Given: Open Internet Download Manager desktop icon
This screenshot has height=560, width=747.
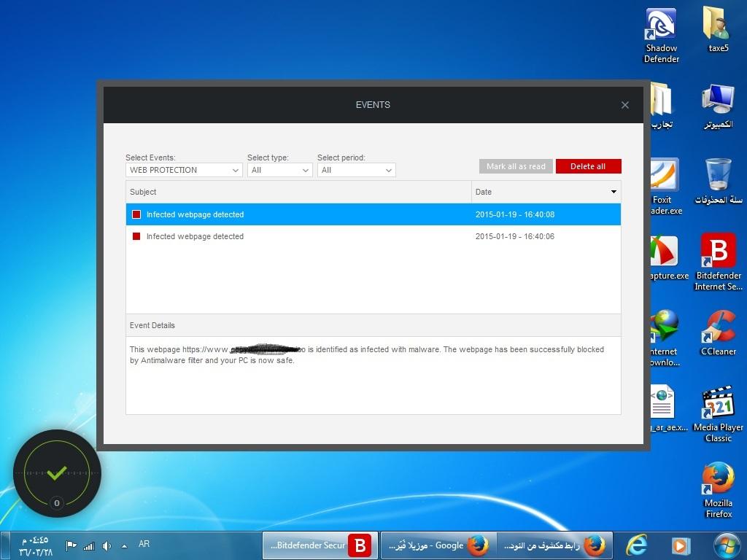Looking at the screenshot, I should (x=665, y=338).
